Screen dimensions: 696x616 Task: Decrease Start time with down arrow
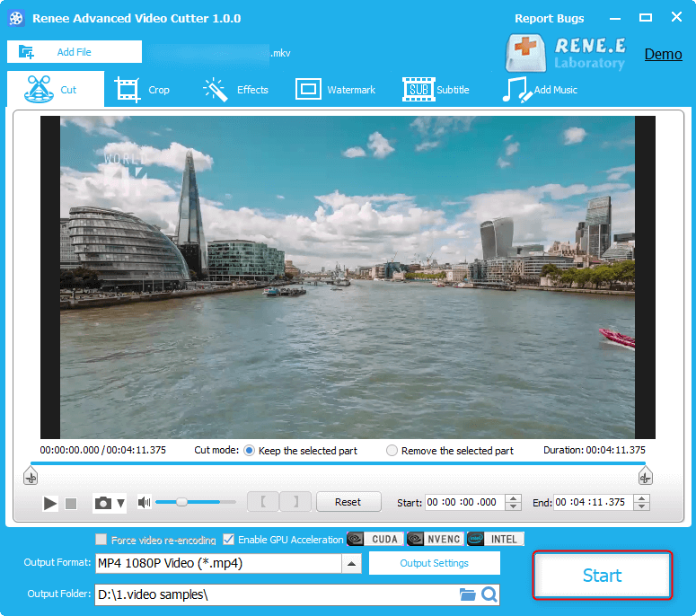tap(513, 506)
